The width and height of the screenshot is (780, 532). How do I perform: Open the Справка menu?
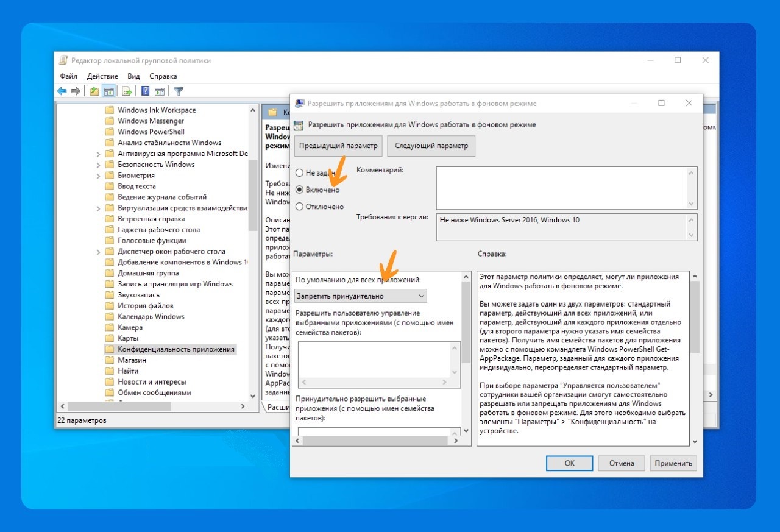pos(163,76)
